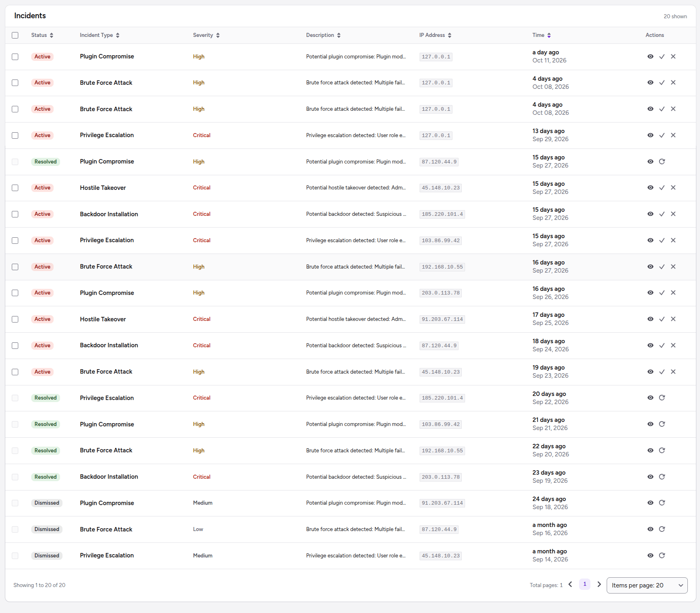
Task: Resolve the Backdoor Installation from 185.220.101.4
Action: (x=662, y=214)
